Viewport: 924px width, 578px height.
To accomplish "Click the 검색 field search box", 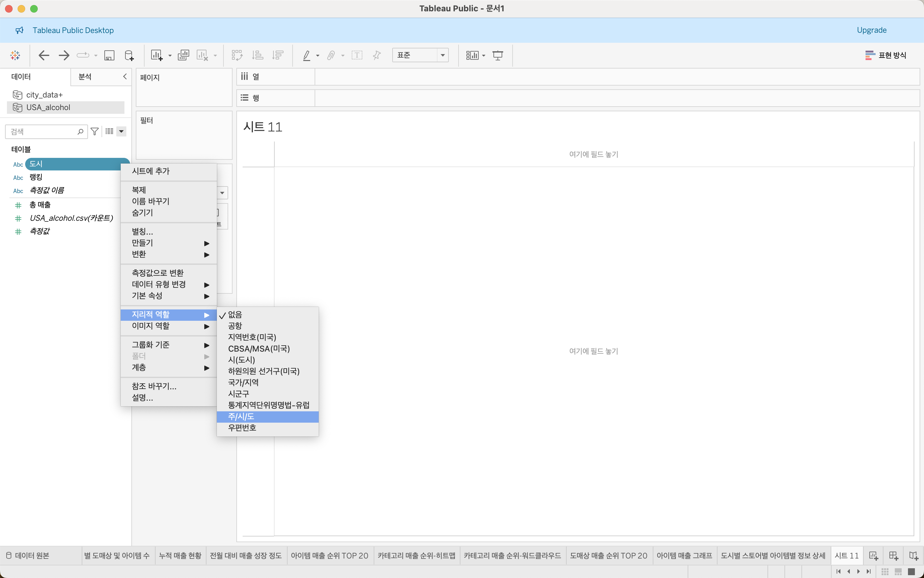I will 43,131.
